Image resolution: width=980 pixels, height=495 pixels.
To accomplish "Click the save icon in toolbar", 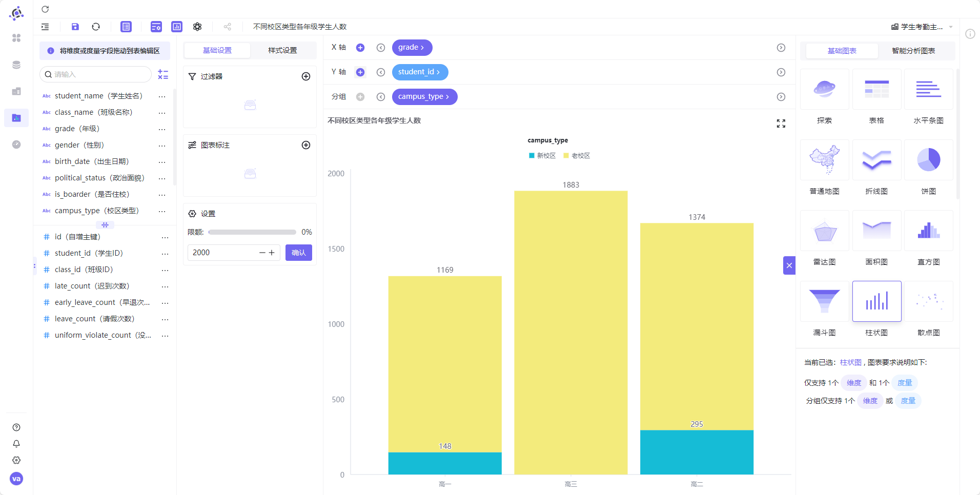I will pyautogui.click(x=75, y=27).
